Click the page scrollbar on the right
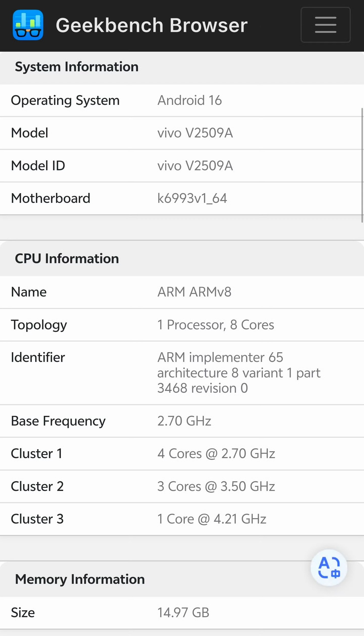This screenshot has width=364, height=636. (362, 165)
